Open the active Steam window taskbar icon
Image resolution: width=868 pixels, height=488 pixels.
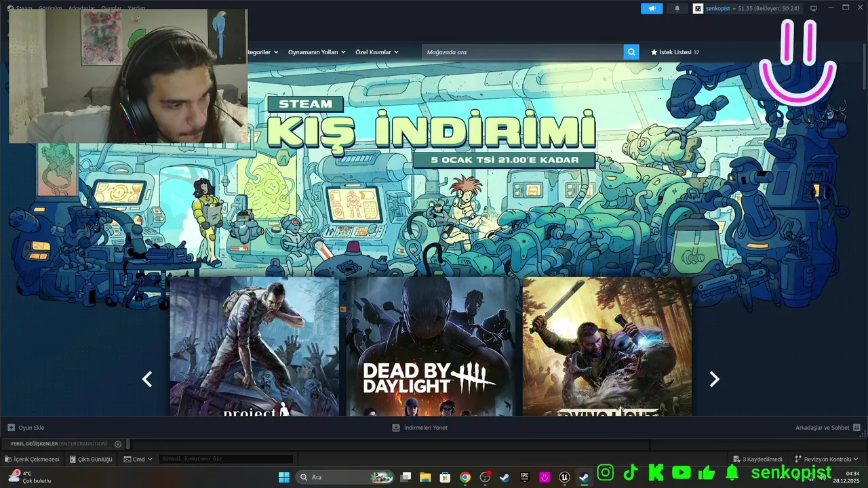coord(584,477)
